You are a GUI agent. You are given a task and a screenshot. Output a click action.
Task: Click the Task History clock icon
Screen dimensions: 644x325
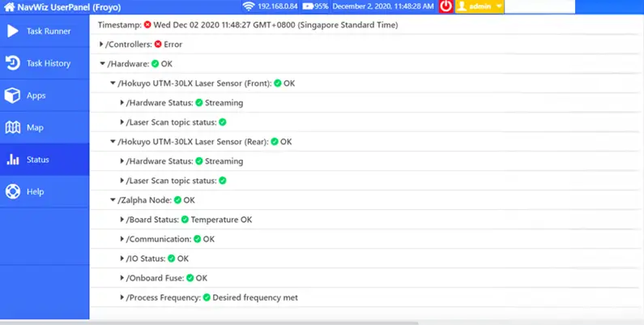(12, 63)
